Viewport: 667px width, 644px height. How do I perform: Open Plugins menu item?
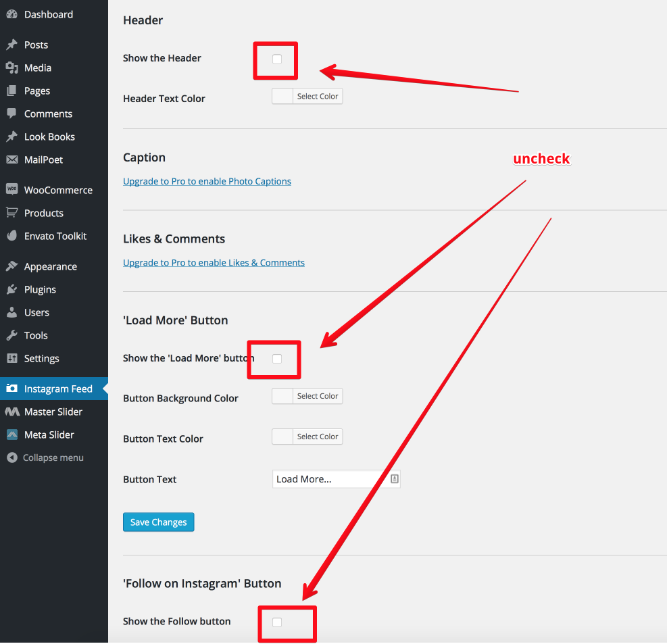(54, 289)
